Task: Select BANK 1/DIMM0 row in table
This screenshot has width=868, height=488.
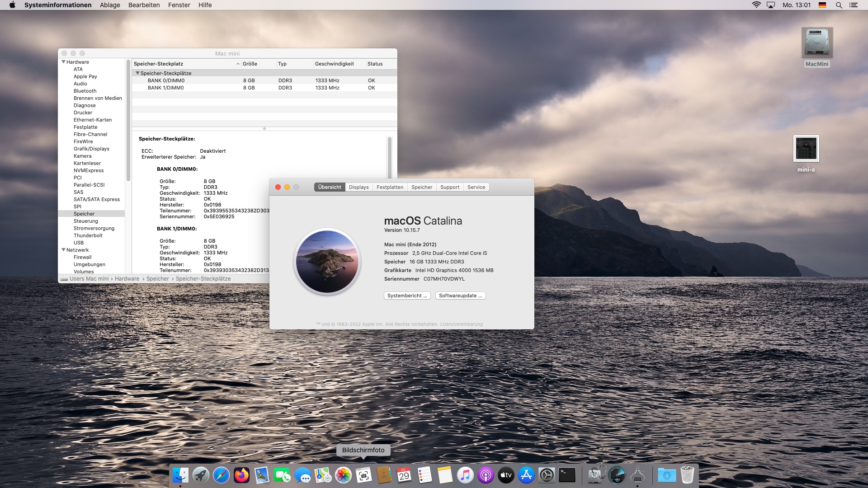Action: point(264,88)
